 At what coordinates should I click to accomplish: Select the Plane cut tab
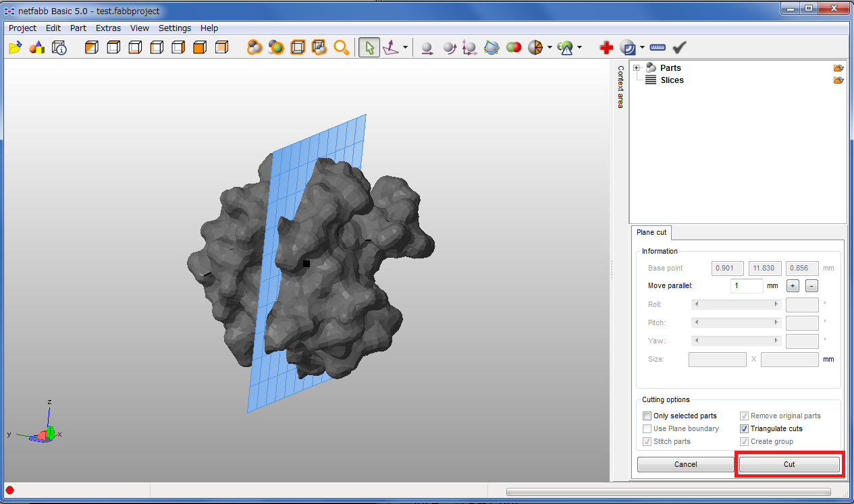click(651, 233)
